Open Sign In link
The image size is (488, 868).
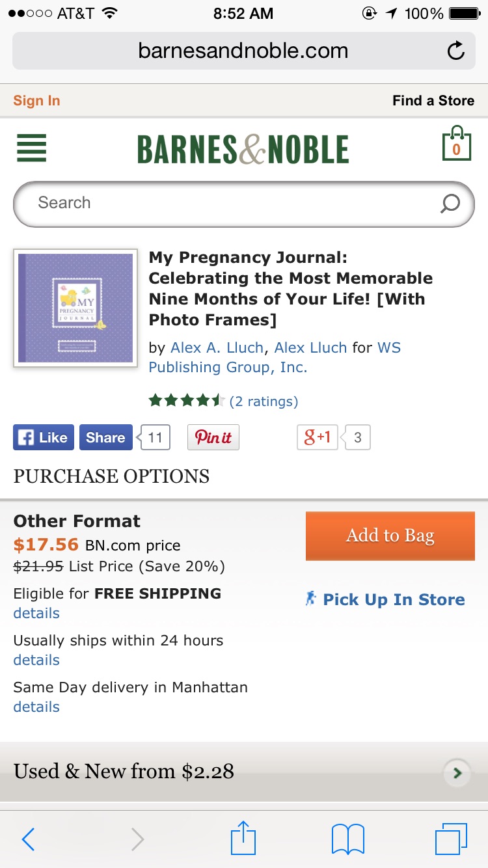[x=36, y=101]
